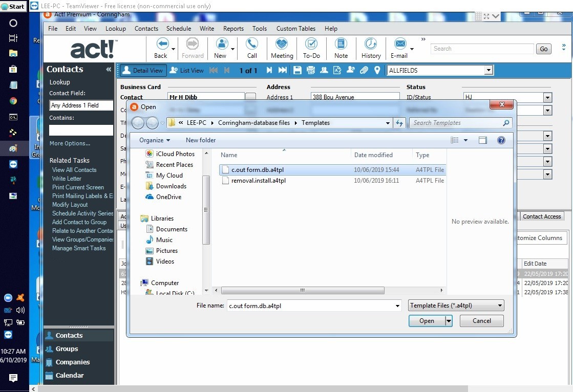Click the Save floppy disk icon
This screenshot has height=392, width=573.
point(298,70)
